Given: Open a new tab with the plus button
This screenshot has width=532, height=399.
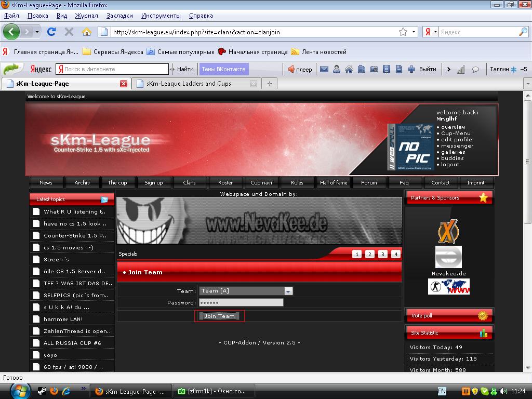Looking at the screenshot, I should (x=270, y=84).
